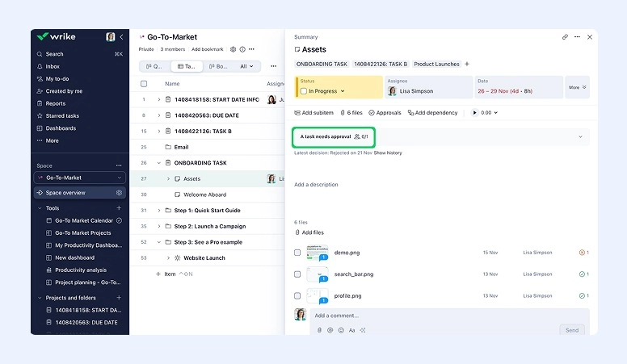
Task: Add a new tool with plus icon
Action: click(x=119, y=207)
